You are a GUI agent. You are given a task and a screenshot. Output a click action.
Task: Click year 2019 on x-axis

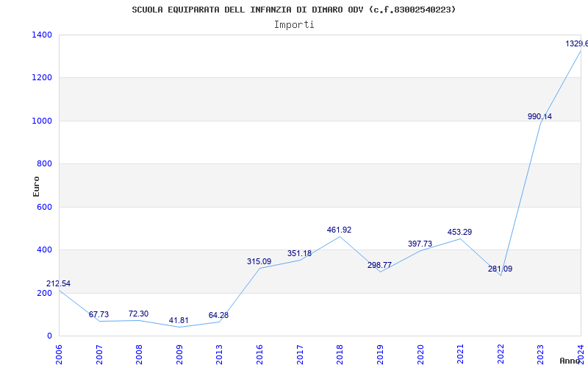(x=380, y=355)
